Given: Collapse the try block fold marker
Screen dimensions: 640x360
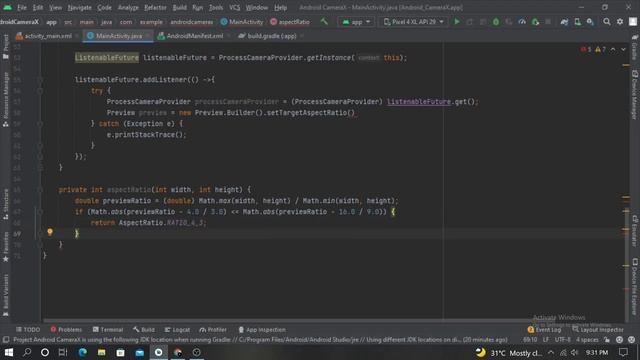Looking at the screenshot, I should click(x=40, y=91).
